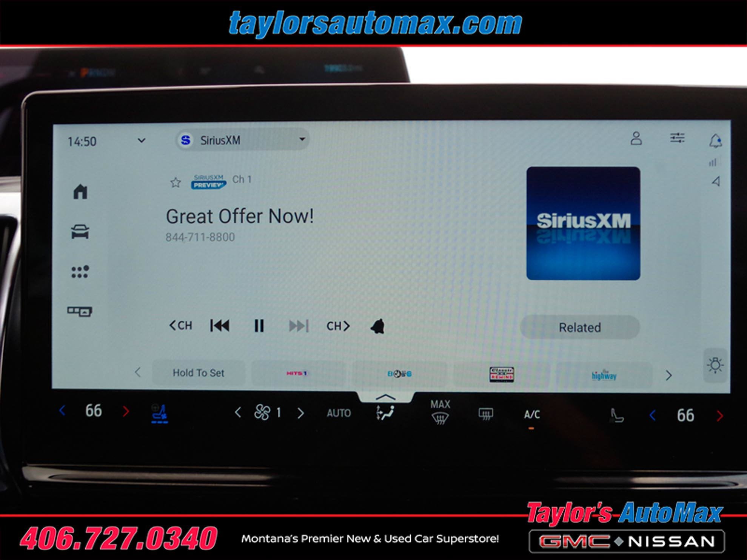Decrease the fan speed
The width and height of the screenshot is (747, 560).
(238, 412)
